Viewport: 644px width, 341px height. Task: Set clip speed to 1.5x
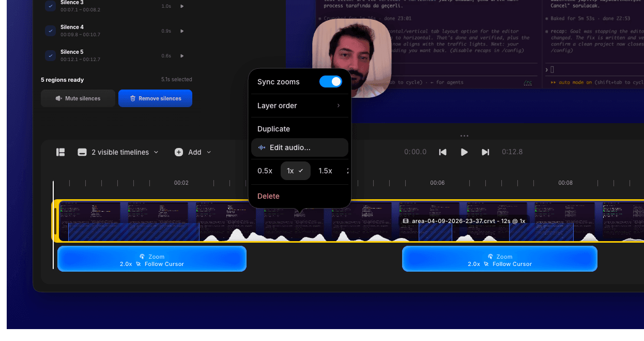click(325, 171)
